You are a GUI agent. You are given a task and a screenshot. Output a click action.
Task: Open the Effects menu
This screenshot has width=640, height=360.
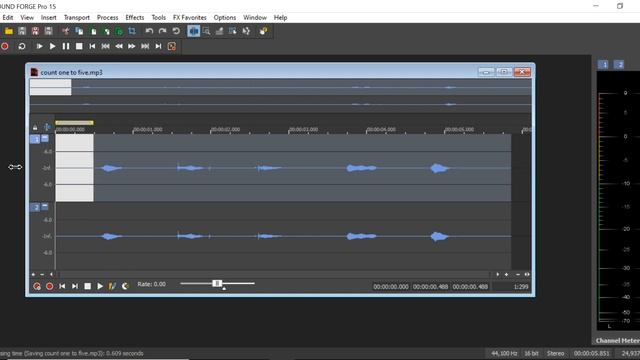[135, 18]
